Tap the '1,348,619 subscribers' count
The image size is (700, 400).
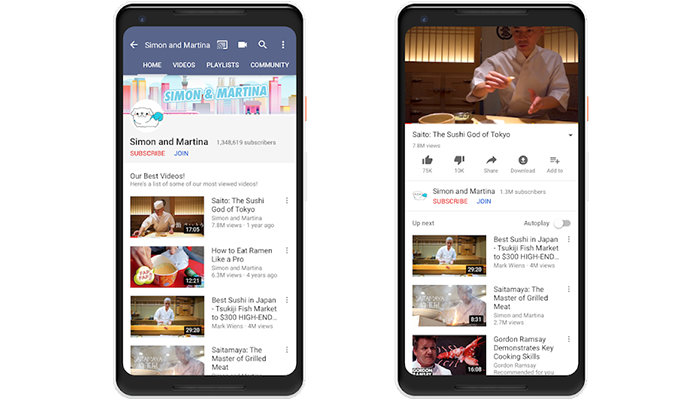click(246, 142)
